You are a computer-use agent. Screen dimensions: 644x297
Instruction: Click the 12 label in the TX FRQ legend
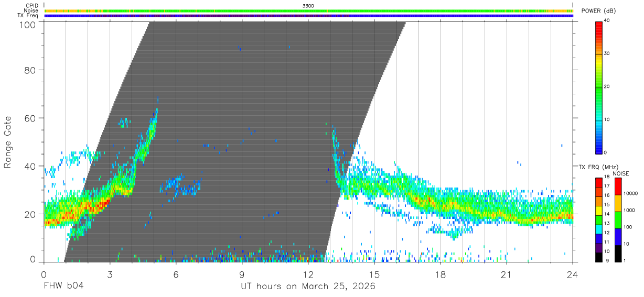[x=607, y=233]
